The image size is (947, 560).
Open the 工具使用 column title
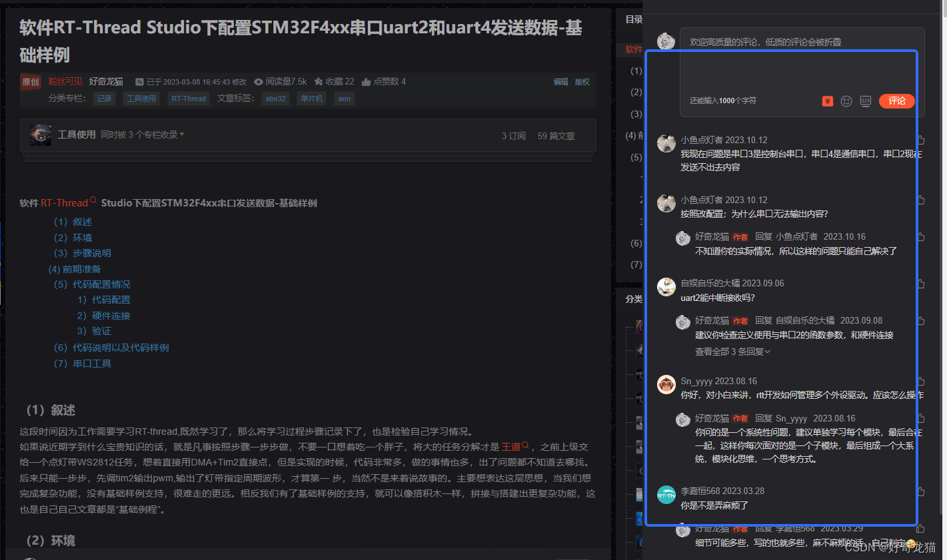point(77,135)
